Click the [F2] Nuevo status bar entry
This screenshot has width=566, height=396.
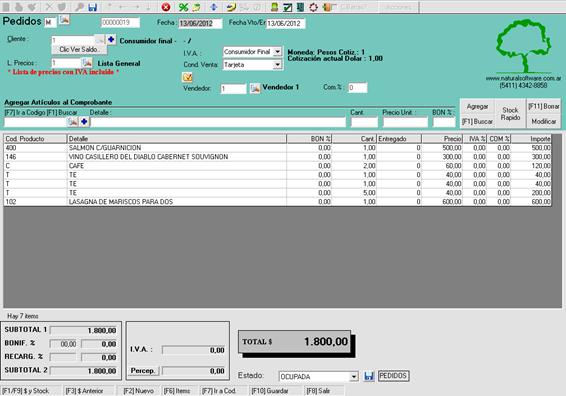tap(138, 391)
